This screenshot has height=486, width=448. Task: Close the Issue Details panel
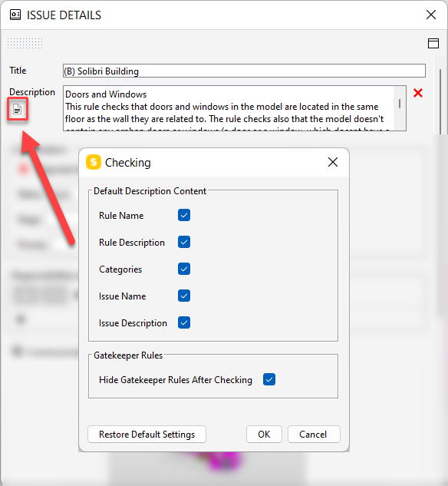(431, 15)
